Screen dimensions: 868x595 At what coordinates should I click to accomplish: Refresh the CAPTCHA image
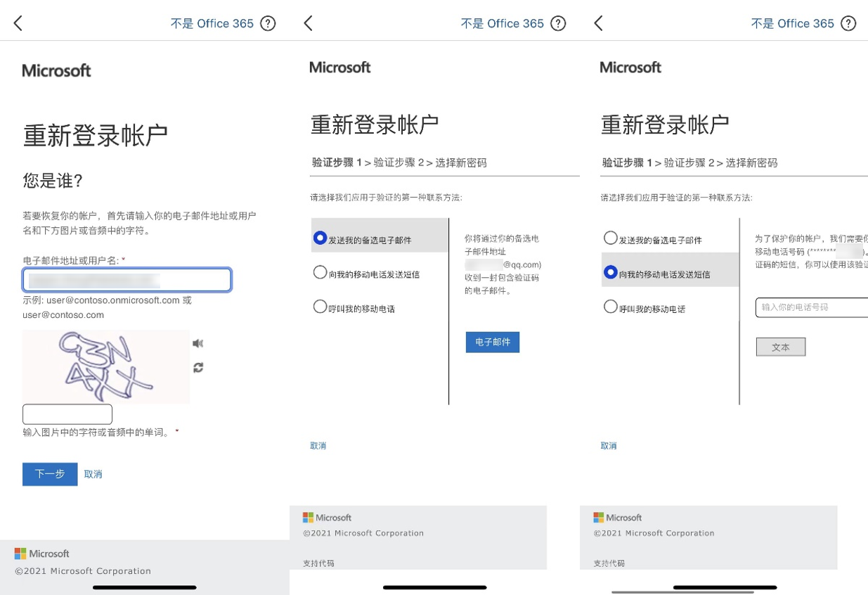(198, 368)
